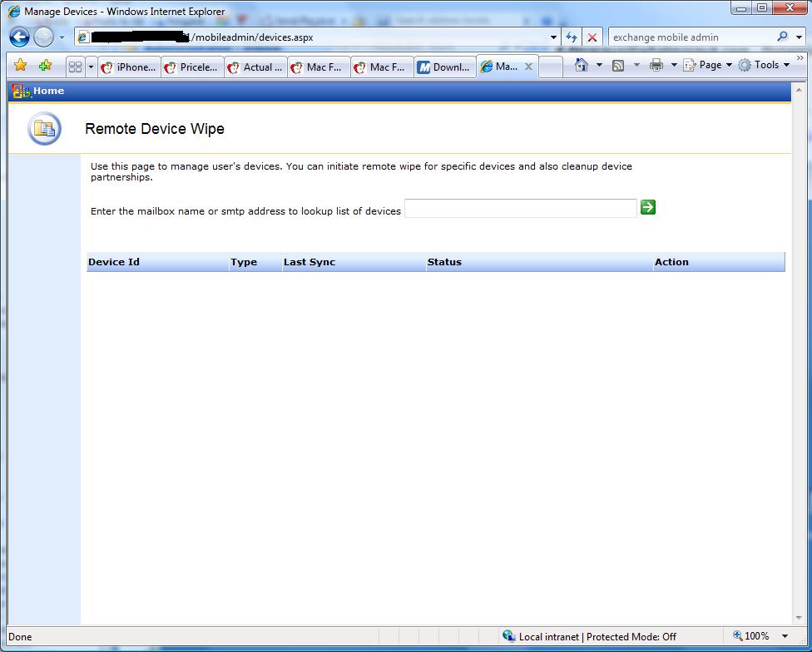
Task: Click the Remote Device Wipe page icon
Action: (45, 128)
